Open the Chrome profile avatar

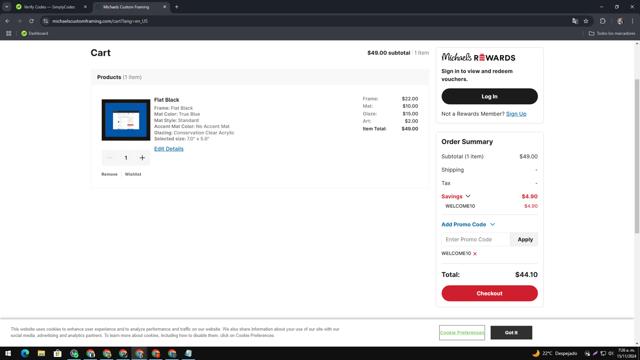click(x=620, y=21)
